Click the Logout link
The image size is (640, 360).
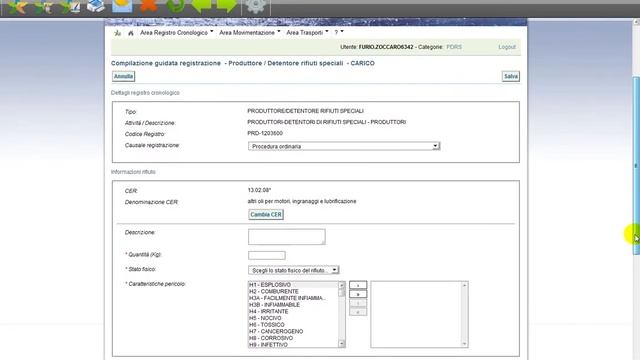(x=507, y=47)
